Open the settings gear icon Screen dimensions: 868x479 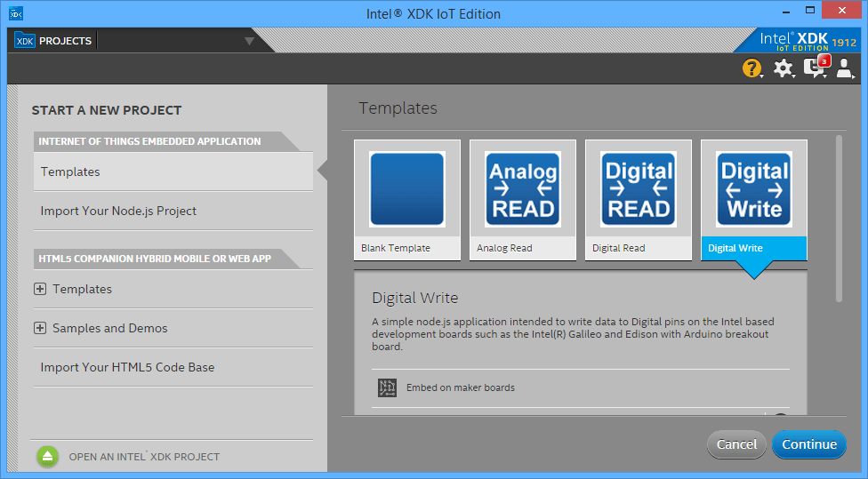click(783, 68)
